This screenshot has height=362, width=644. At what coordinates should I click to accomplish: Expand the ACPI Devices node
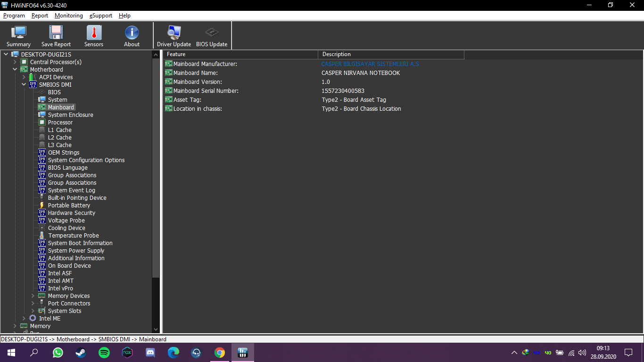pyautogui.click(x=24, y=77)
